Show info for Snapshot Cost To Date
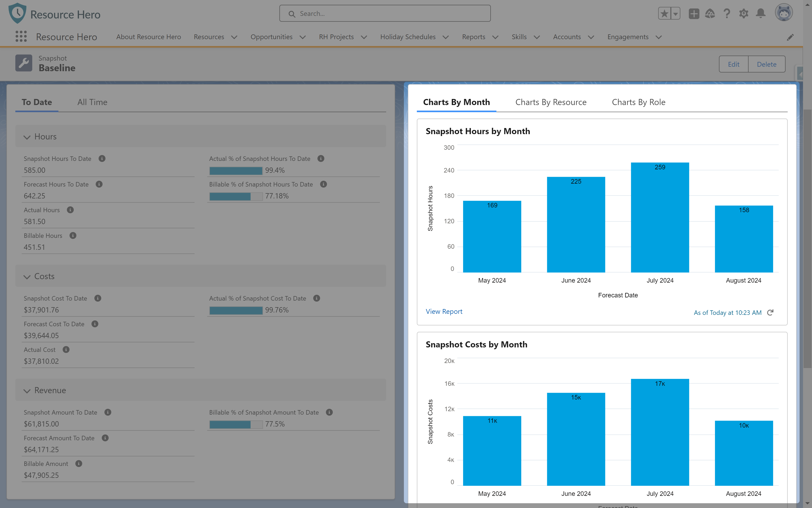The width and height of the screenshot is (812, 508). coord(98,298)
